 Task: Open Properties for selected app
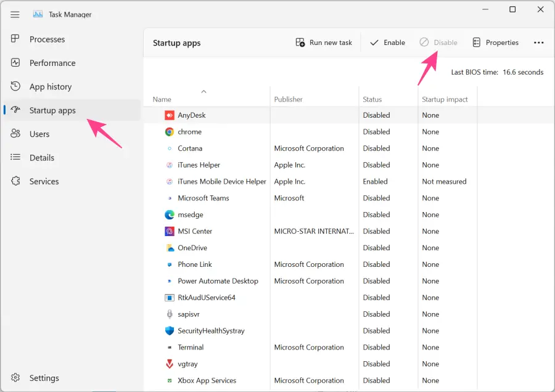[496, 43]
